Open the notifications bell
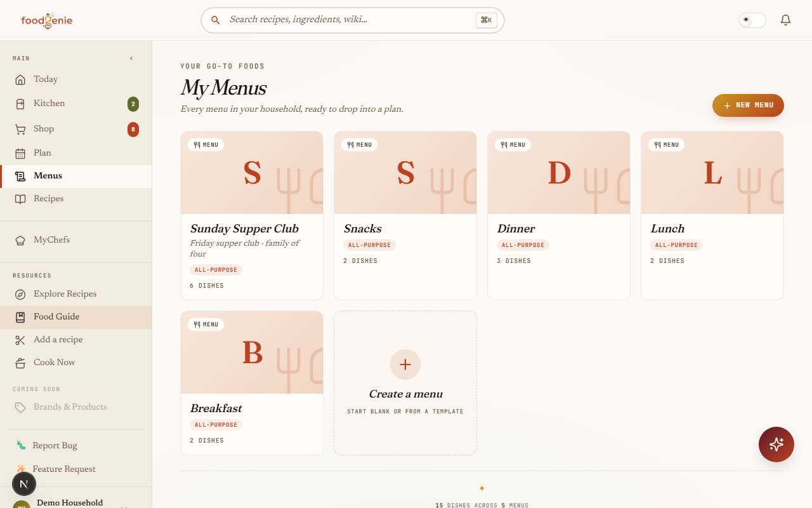This screenshot has height=508, width=812. click(x=785, y=20)
